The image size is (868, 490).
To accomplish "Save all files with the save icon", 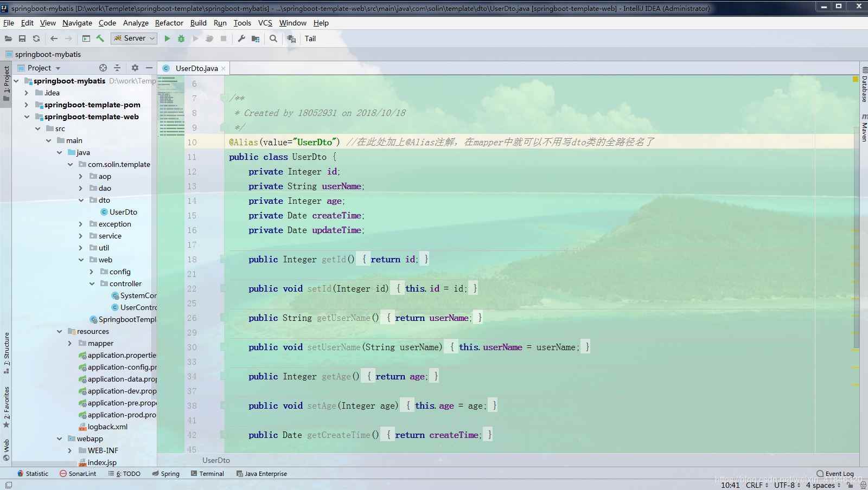I will [x=22, y=38].
